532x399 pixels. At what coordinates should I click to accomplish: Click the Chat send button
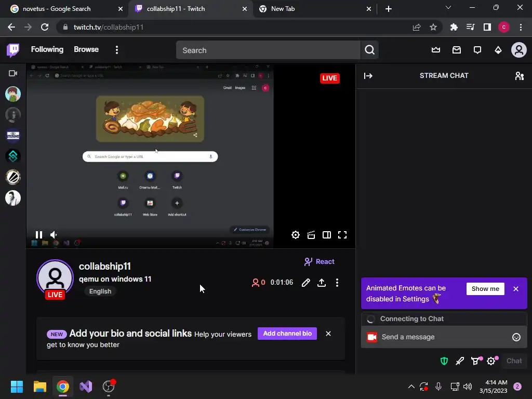pos(514,361)
